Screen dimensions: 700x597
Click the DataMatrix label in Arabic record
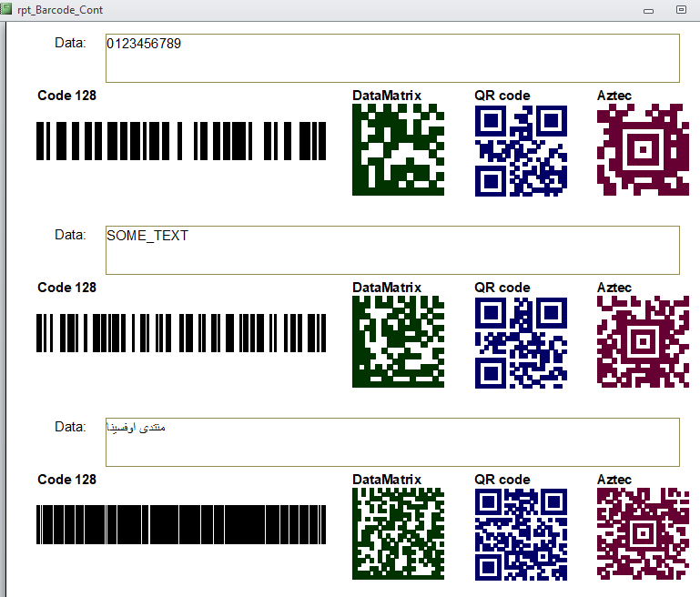pos(387,480)
